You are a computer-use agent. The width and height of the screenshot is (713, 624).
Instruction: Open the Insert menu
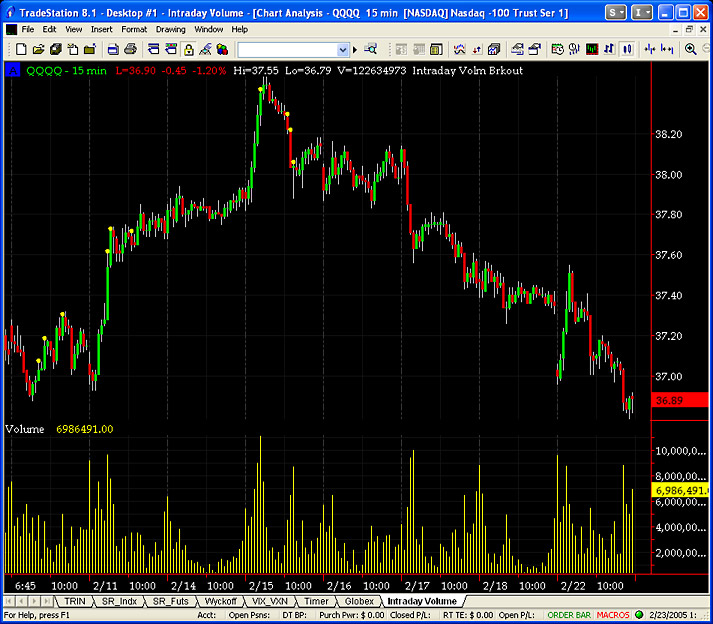pyautogui.click(x=101, y=30)
